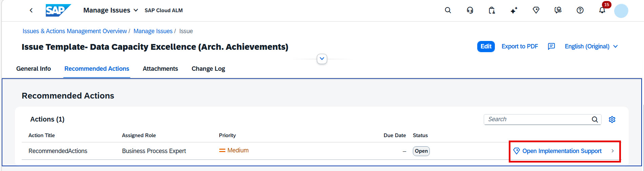
Task: Open the English (Original) language dropdown
Action: tap(591, 46)
